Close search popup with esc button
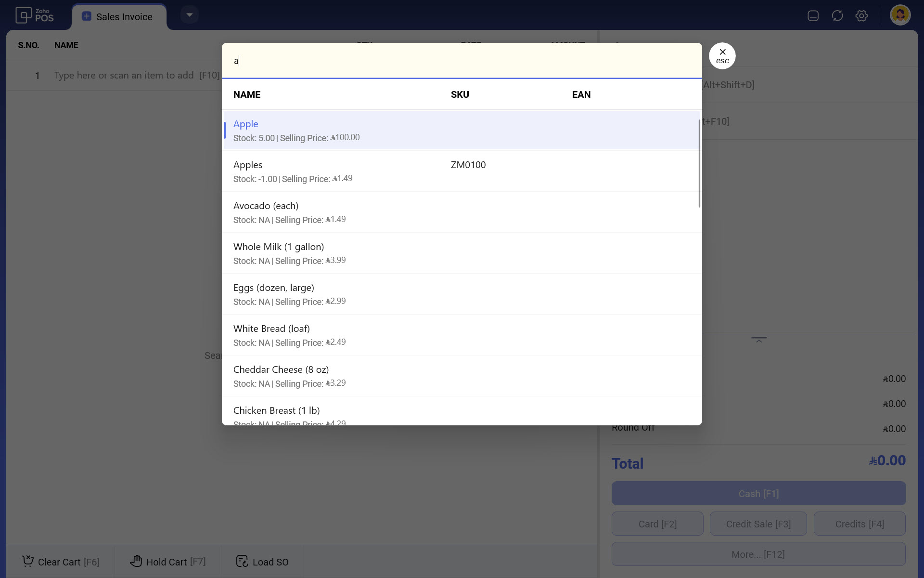This screenshot has height=578, width=924. point(722,56)
